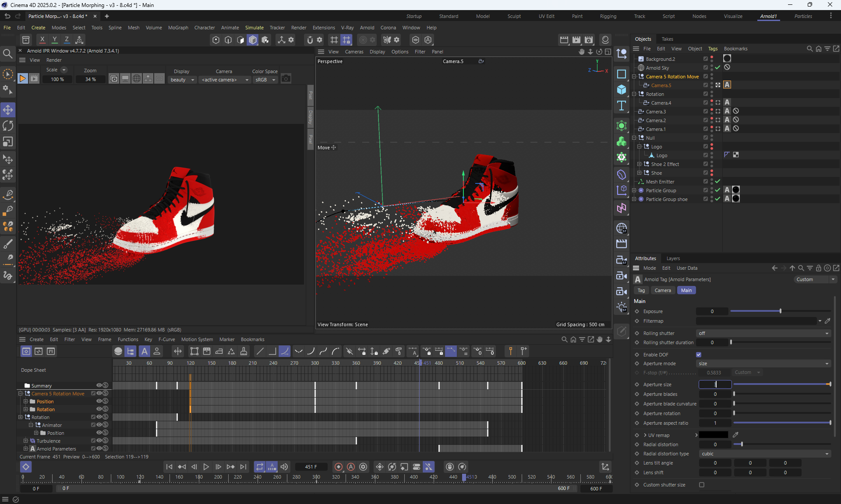Select the Scale tool in left toolbar

point(8,142)
